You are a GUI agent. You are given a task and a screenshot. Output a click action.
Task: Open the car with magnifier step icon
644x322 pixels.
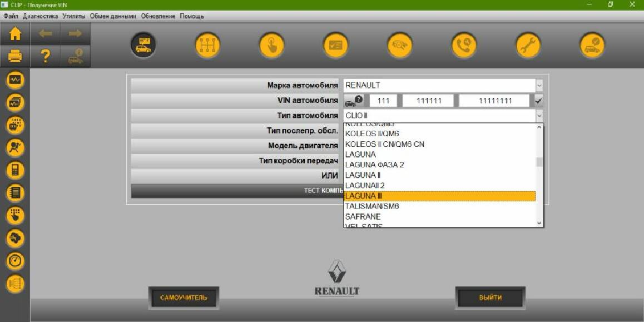tap(400, 45)
